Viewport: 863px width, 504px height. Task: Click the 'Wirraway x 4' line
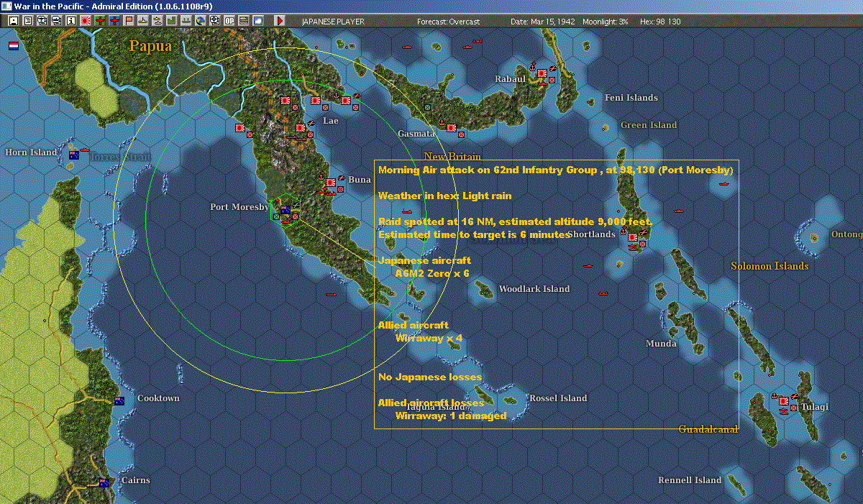(429, 338)
